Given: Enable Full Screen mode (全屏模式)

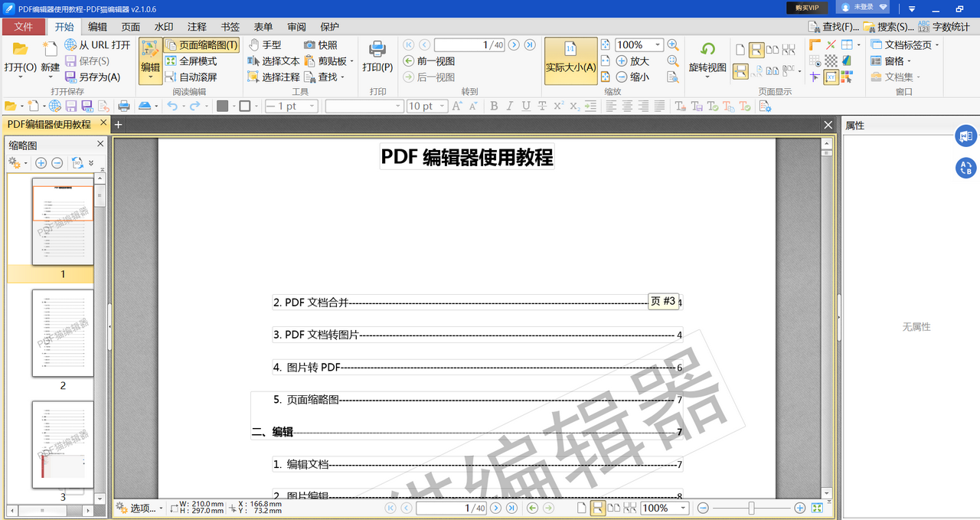Looking at the screenshot, I should [x=191, y=61].
